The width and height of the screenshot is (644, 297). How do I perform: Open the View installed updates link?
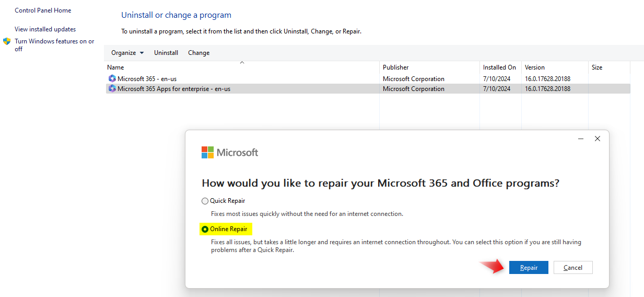click(45, 29)
